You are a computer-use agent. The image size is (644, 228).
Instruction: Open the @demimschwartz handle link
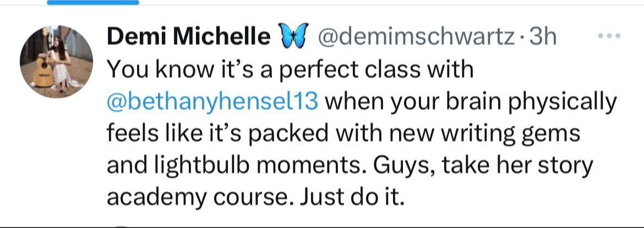click(414, 37)
